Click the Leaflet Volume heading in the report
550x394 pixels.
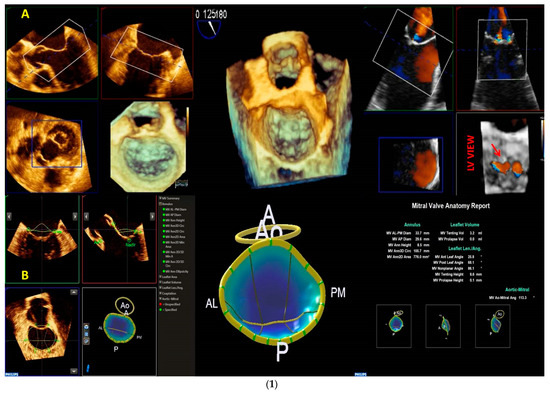(x=464, y=225)
